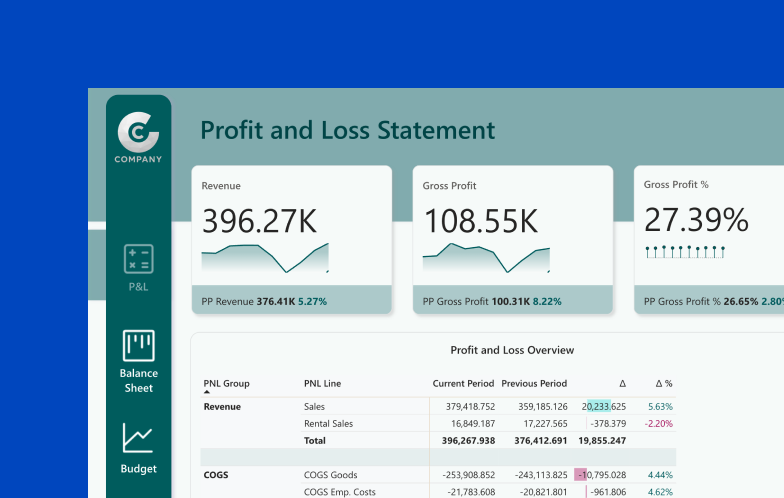
Task: Click the Gross Profit 108.55K card value
Action: (x=481, y=219)
